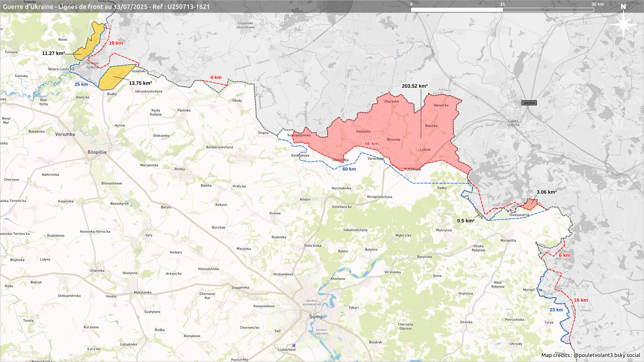Image resolution: width=644 pixels, height=362 pixels.
Task: Click the Vodolahy village label
Action: coord(363,131)
